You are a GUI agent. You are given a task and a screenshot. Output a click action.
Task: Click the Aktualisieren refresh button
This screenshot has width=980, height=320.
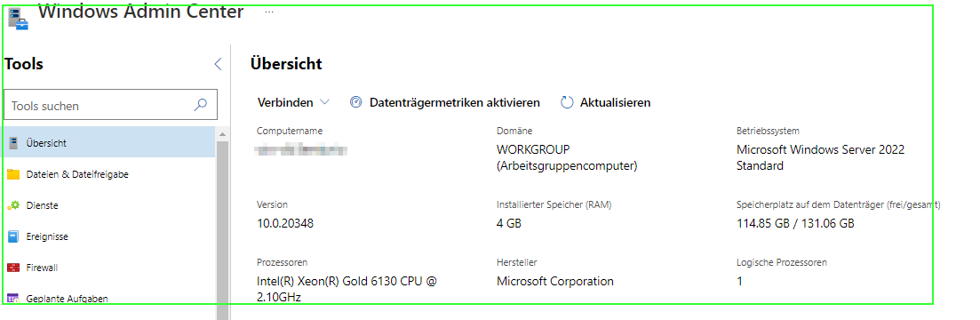606,102
